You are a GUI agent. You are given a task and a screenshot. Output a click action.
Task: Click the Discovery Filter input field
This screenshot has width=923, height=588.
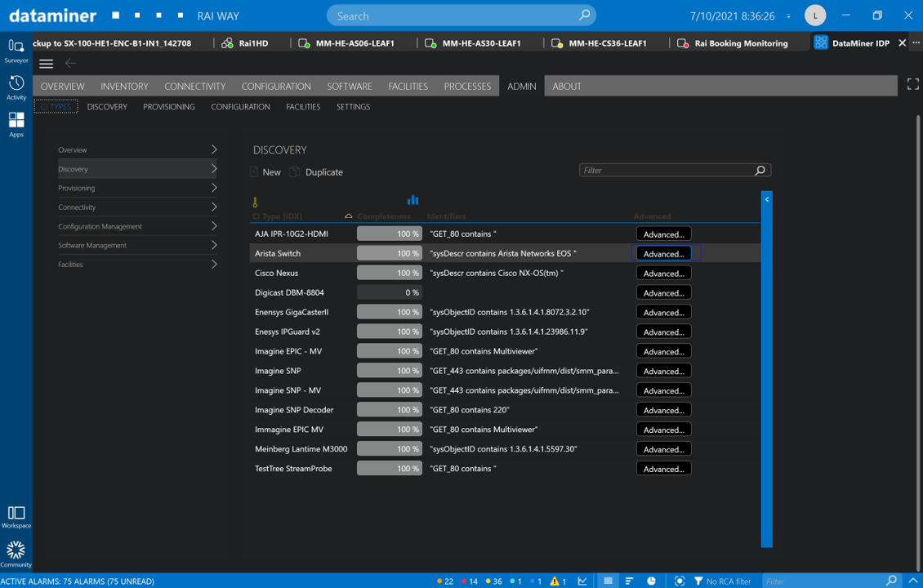click(675, 170)
